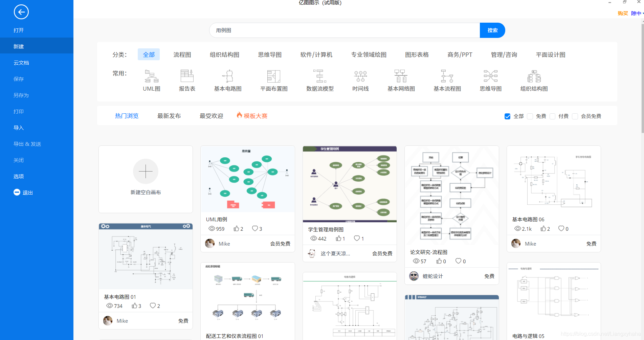Screen dimensions: 644x340
Task: Click the vertical scrollbar on the right
Action: pyautogui.click(x=643, y=78)
